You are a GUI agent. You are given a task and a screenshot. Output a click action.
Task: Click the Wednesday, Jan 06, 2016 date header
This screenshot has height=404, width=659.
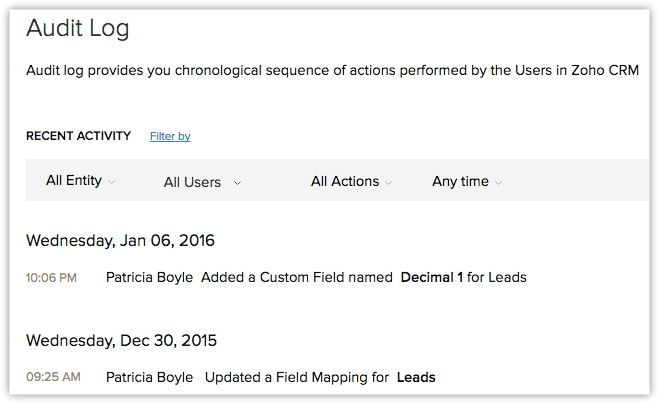[x=120, y=240]
